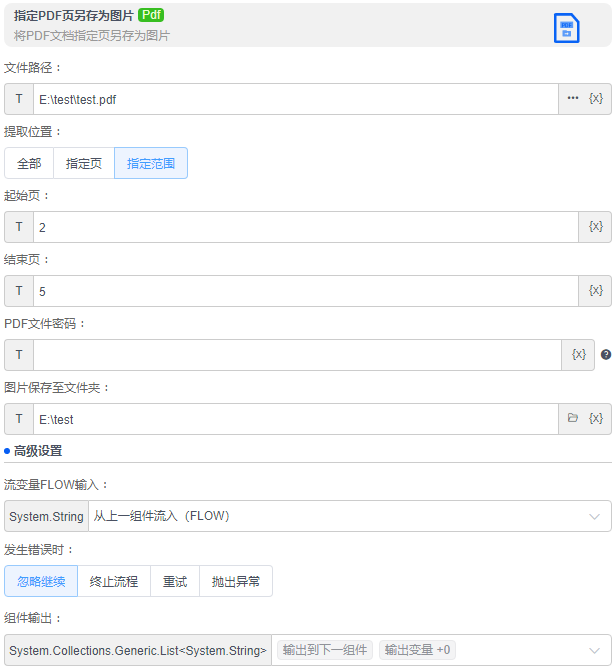Choose 抛出异常 on error
The width and height of the screenshot is (616, 669).
(236, 581)
